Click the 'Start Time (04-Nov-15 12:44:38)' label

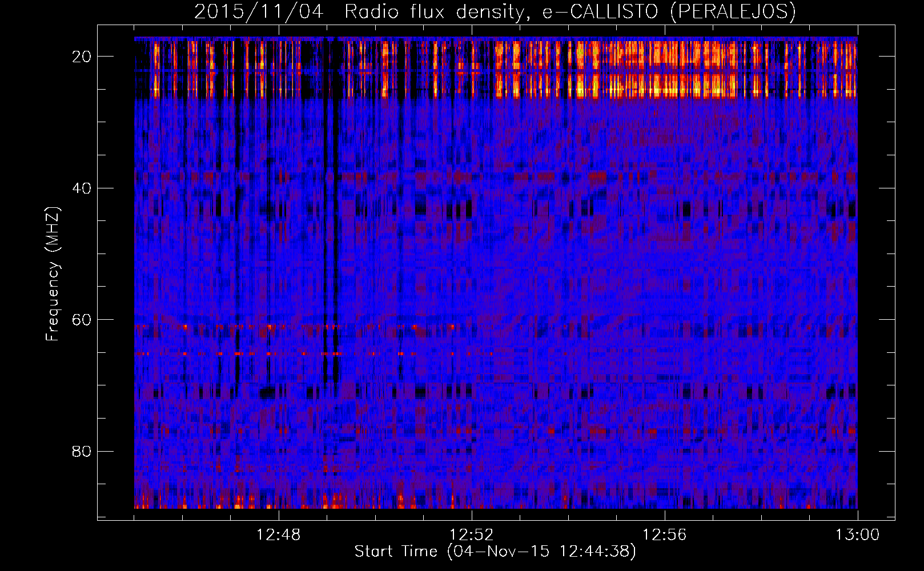tap(495, 552)
